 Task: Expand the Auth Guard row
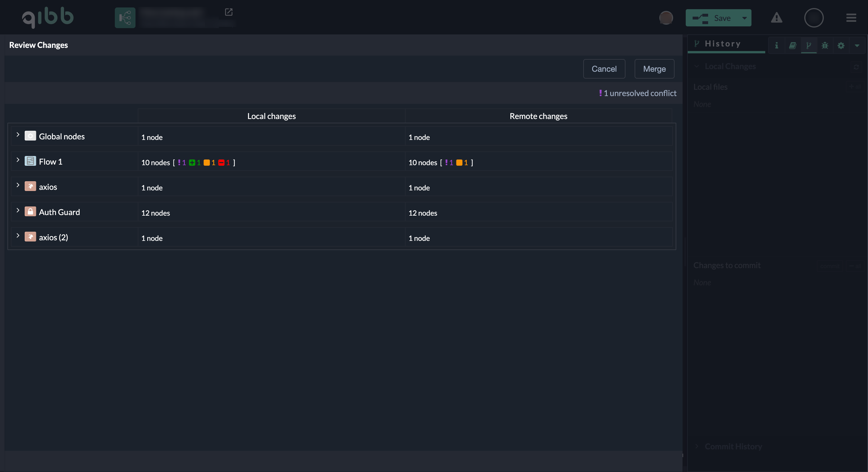tap(18, 210)
